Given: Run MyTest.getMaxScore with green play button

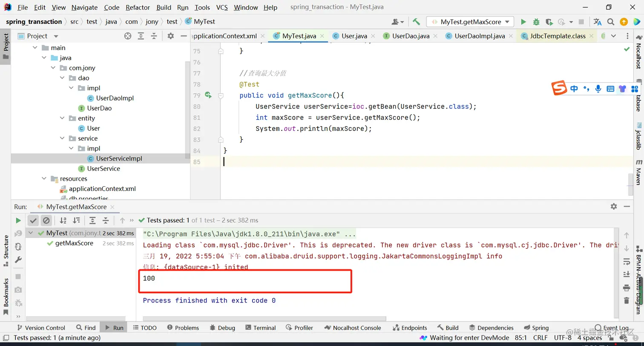Looking at the screenshot, I should [x=523, y=22].
